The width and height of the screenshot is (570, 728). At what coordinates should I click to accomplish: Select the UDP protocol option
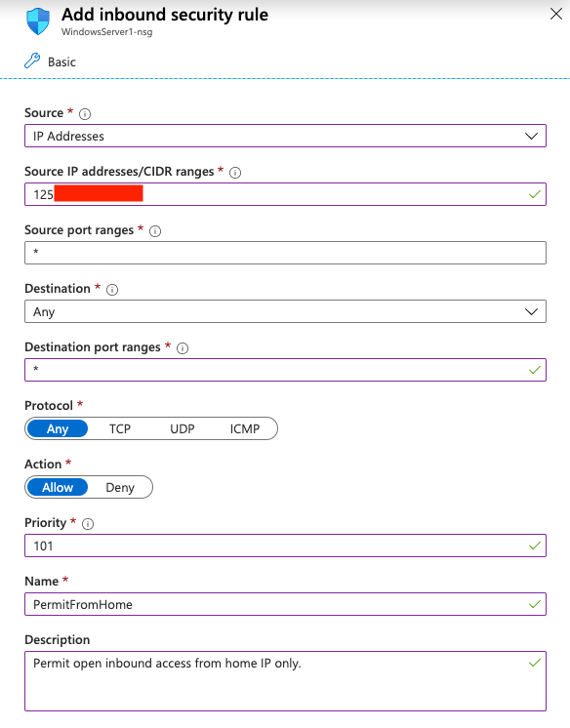coord(183,428)
